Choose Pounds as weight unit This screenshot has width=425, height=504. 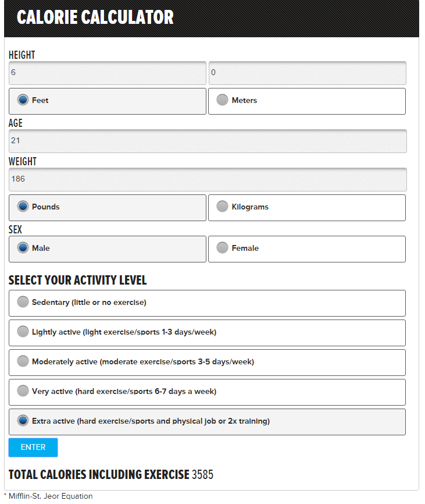tap(107, 208)
